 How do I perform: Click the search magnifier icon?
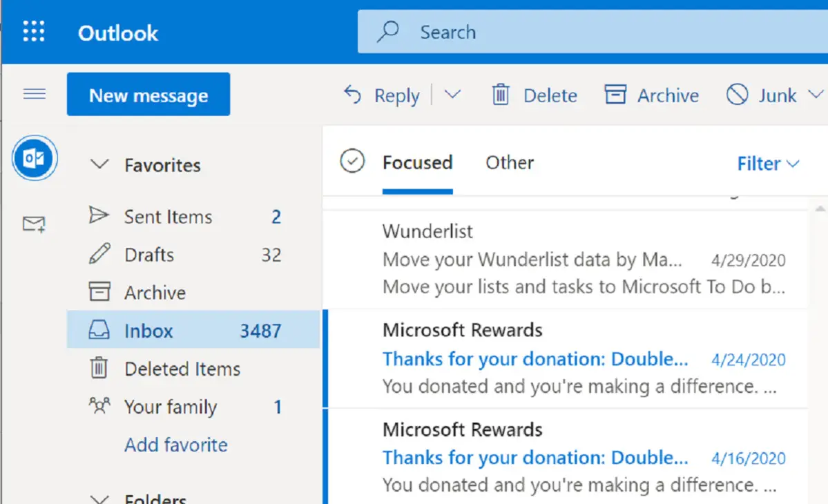[x=387, y=32]
